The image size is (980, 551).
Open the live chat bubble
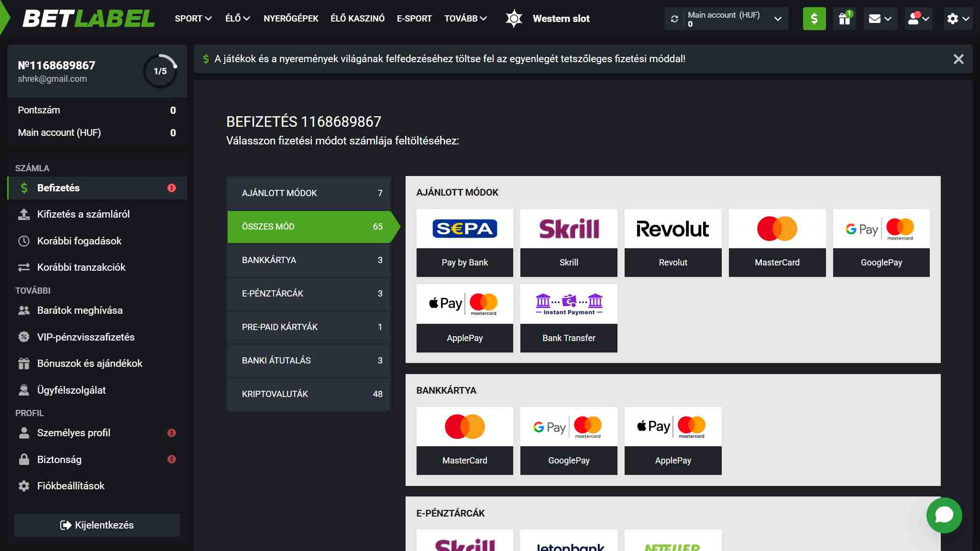coord(944,515)
